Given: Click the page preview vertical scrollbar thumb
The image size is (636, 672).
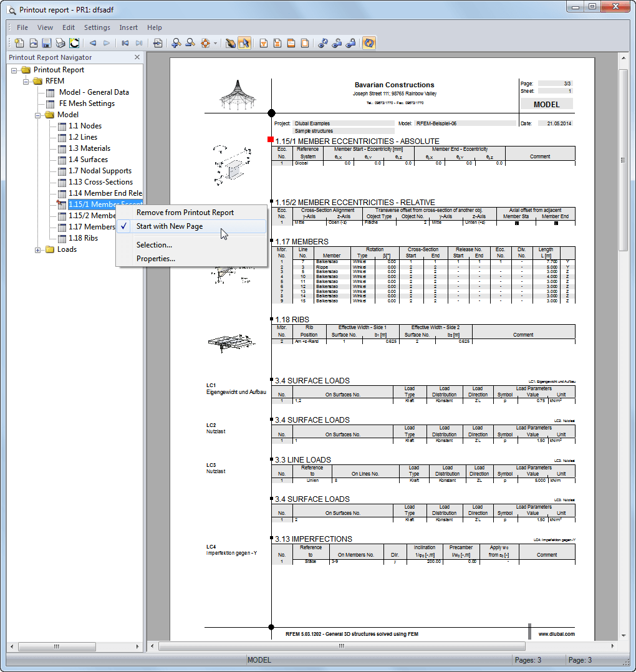Looking at the screenshot, I should click(623, 160).
